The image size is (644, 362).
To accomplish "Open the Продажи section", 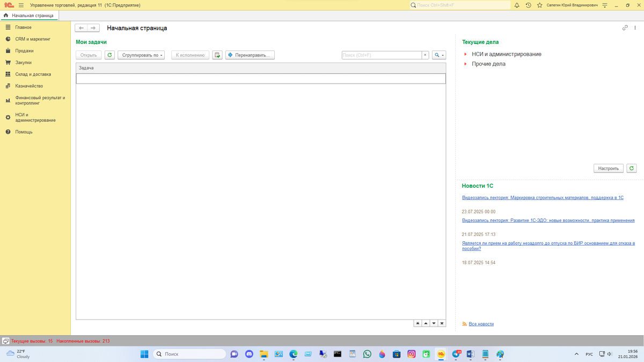I will 24,51.
